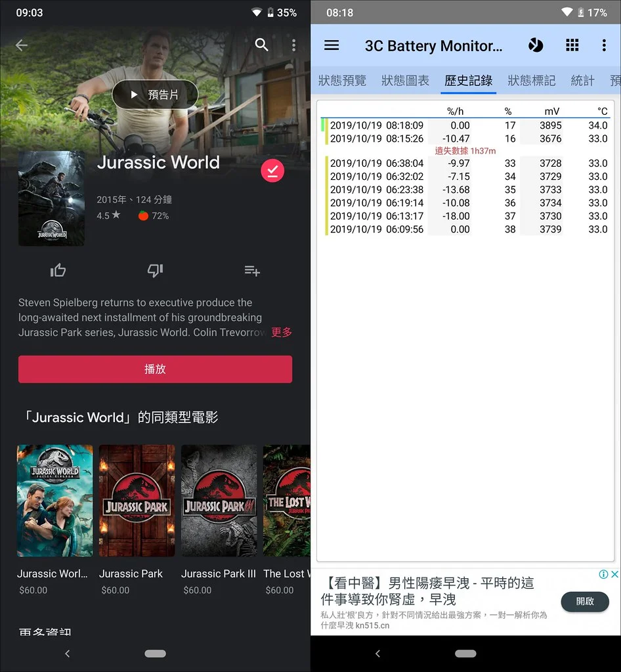
Task: Click the 2015年、124 分鐘 movie info text
Action: (x=134, y=199)
